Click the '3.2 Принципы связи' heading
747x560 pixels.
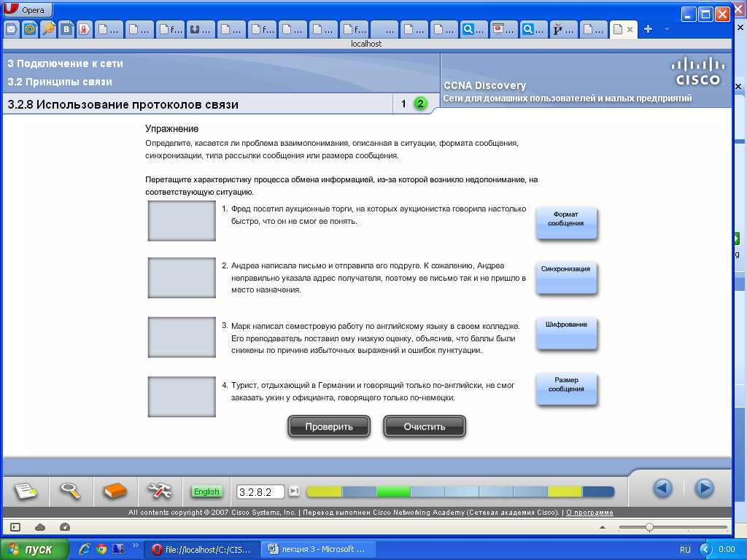(x=60, y=82)
